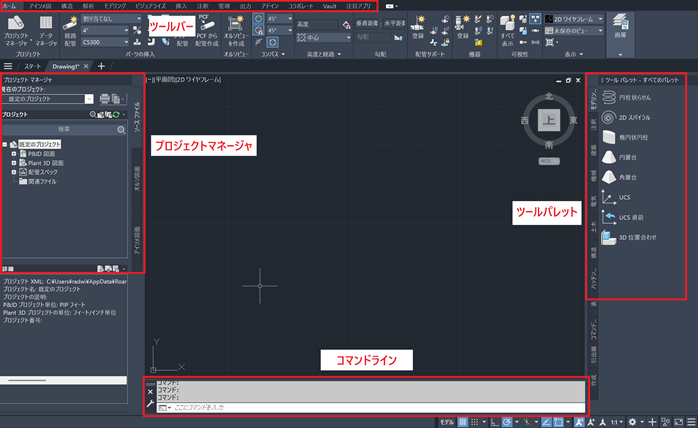
Task: Open the 既定のプロジェクト current project dropdown
Action: [48, 99]
